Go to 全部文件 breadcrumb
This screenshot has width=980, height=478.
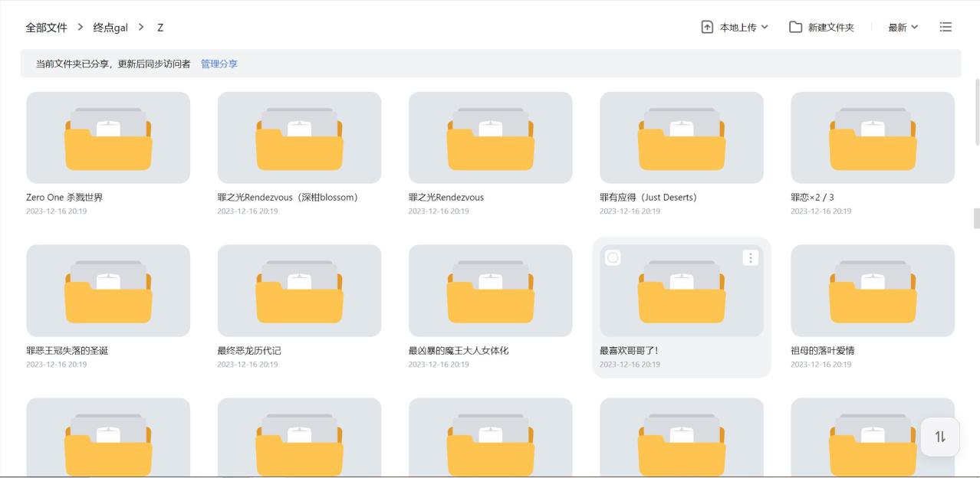click(x=46, y=27)
